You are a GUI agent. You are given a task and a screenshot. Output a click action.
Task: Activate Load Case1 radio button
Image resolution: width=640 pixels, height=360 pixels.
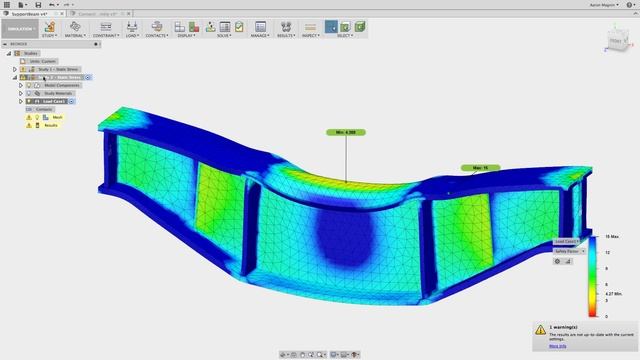click(71, 102)
